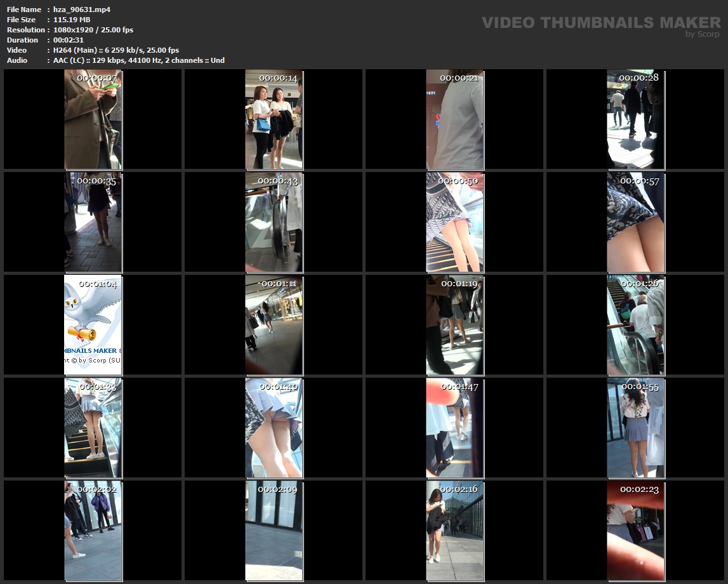
Task: Click the duration value 00:02:31
Action: [69, 40]
